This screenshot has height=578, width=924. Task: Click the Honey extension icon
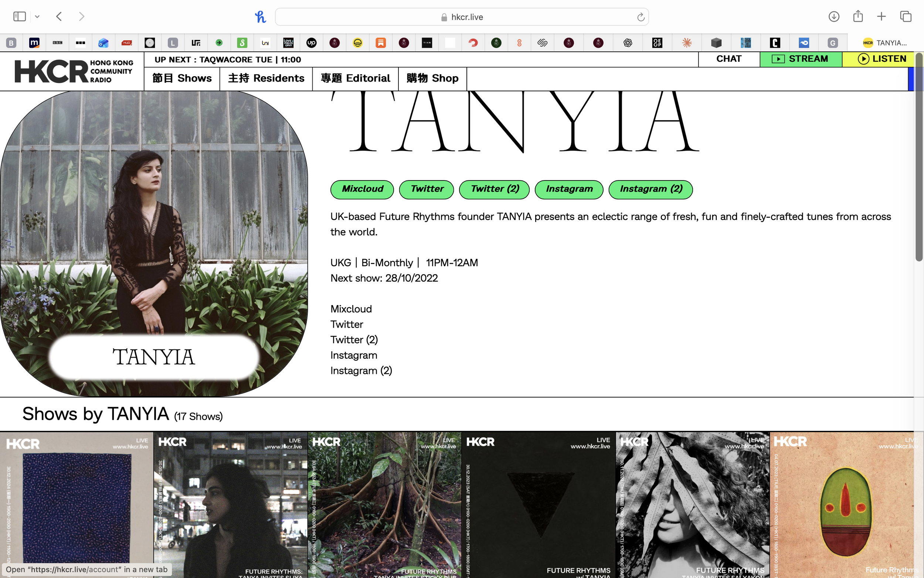pyautogui.click(x=261, y=17)
